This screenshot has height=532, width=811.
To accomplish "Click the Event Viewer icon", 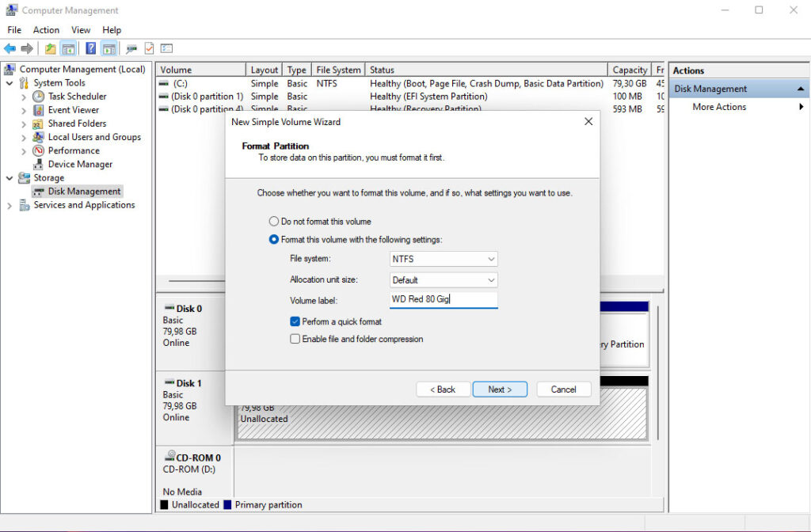I will pyautogui.click(x=38, y=110).
